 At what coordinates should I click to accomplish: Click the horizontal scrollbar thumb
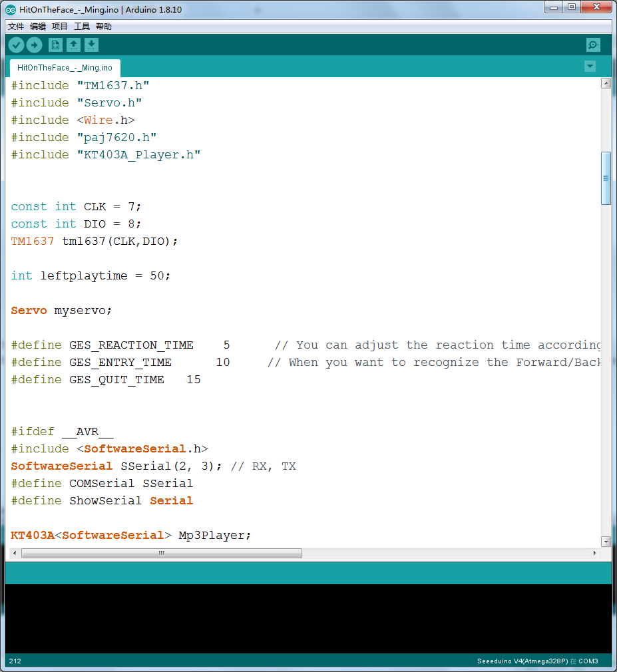point(162,554)
